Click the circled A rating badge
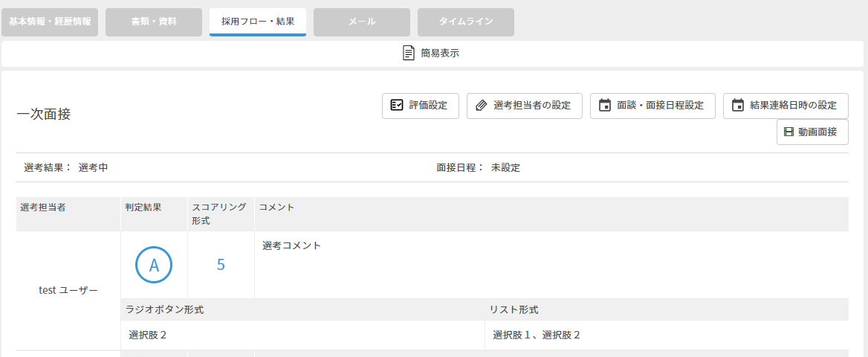The image size is (868, 357). 154,265
